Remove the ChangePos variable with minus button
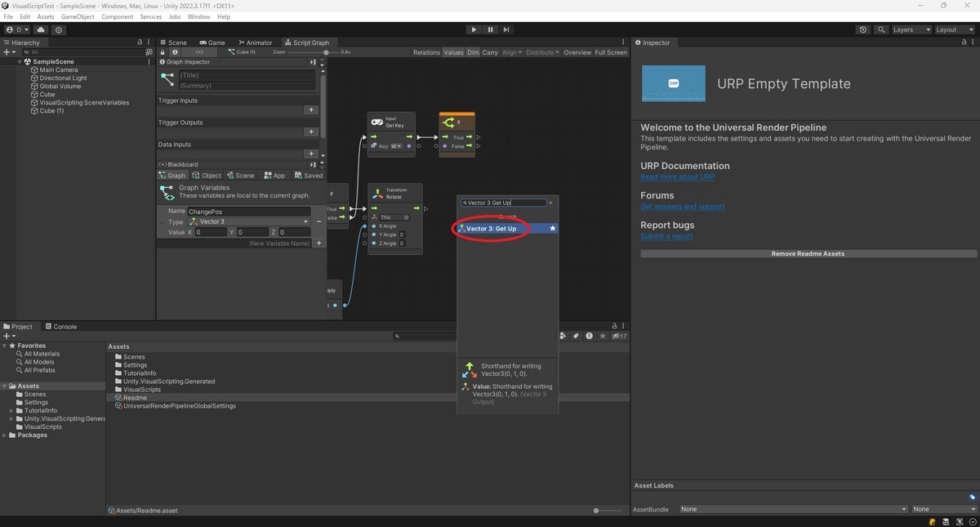Screen dimensions: 980x527 [x=318, y=221]
